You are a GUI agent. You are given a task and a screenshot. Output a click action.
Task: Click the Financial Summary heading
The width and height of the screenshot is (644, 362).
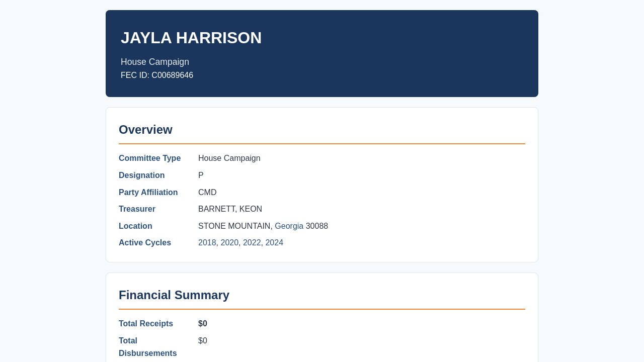174,295
